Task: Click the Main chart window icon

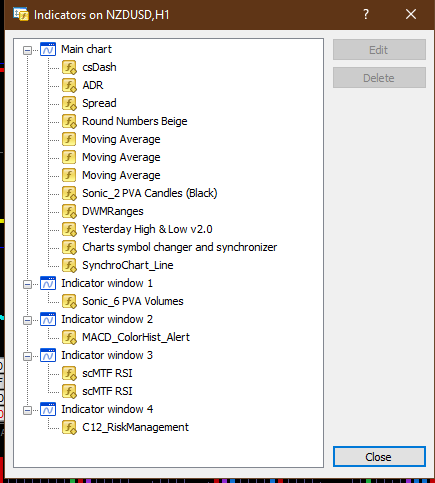Action: pos(48,49)
